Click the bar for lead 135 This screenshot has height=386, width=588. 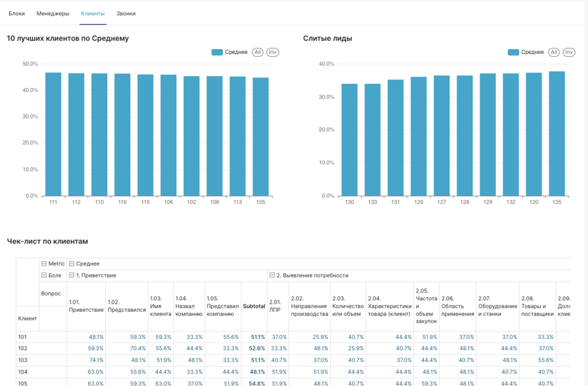pyautogui.click(x=557, y=134)
